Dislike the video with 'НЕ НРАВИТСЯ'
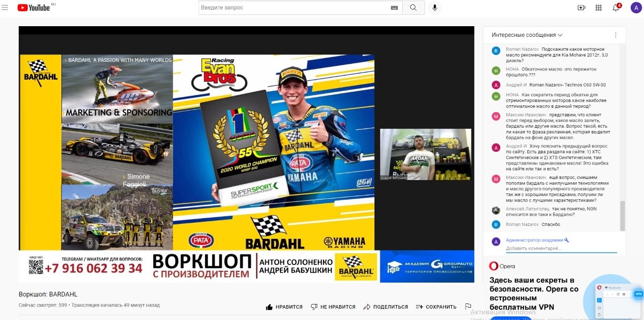 [x=333, y=307]
